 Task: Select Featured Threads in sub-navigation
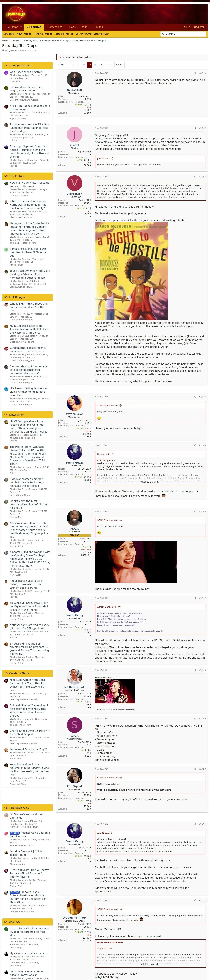pyautogui.click(x=64, y=34)
